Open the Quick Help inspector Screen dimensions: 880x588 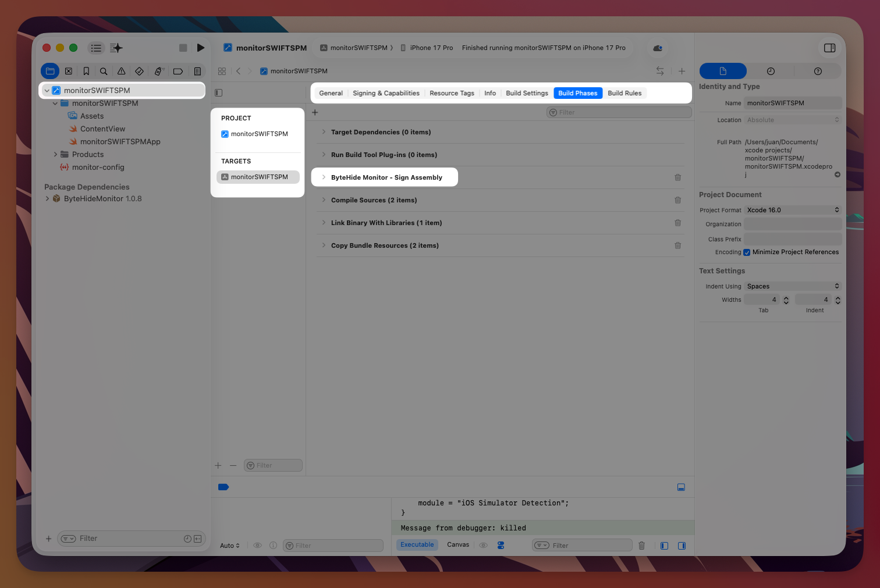tap(817, 70)
